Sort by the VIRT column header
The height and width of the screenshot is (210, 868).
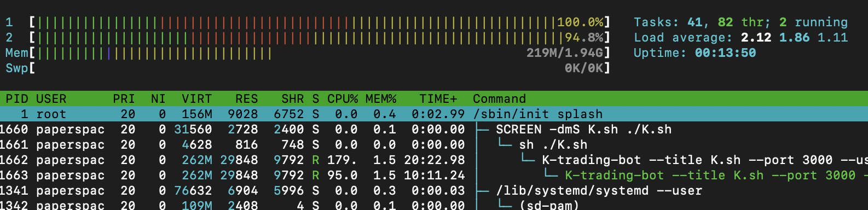pos(196,99)
